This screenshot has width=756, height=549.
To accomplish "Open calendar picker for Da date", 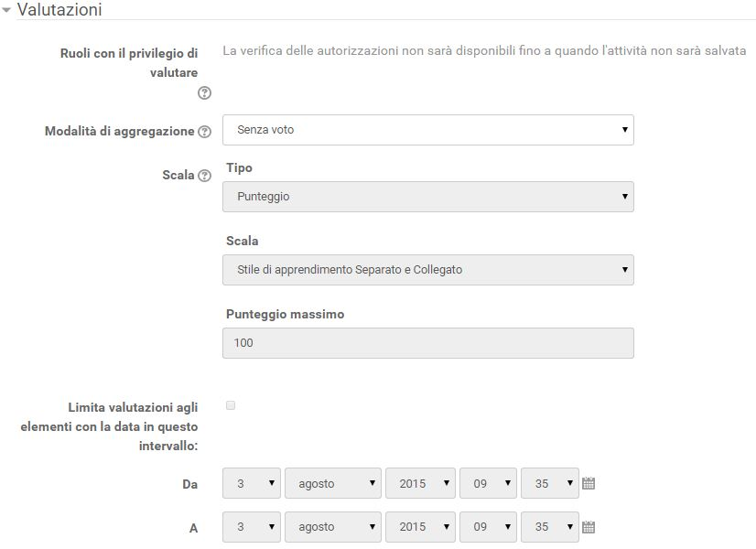I will 589,483.
